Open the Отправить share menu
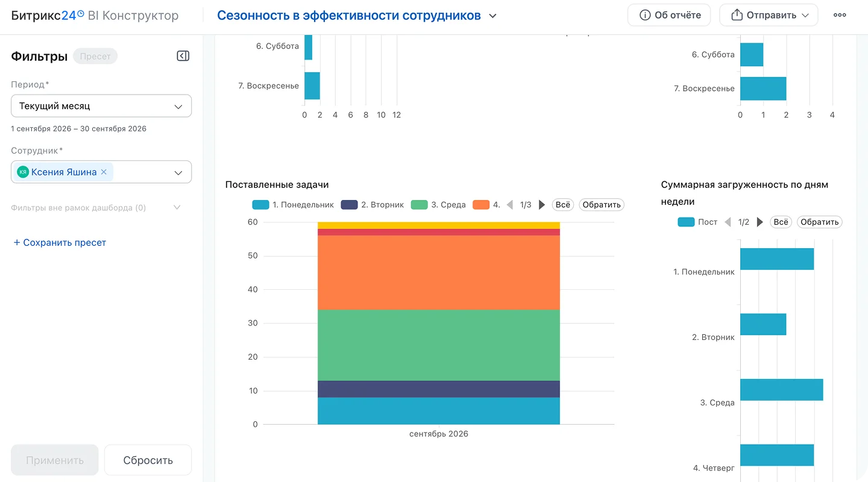Image resolution: width=868 pixels, height=482 pixels. [769, 15]
